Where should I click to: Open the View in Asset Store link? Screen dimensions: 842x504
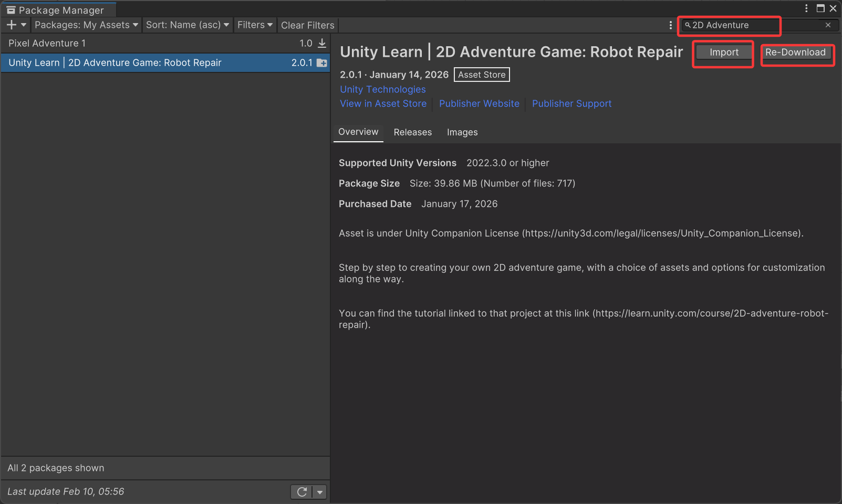383,103
